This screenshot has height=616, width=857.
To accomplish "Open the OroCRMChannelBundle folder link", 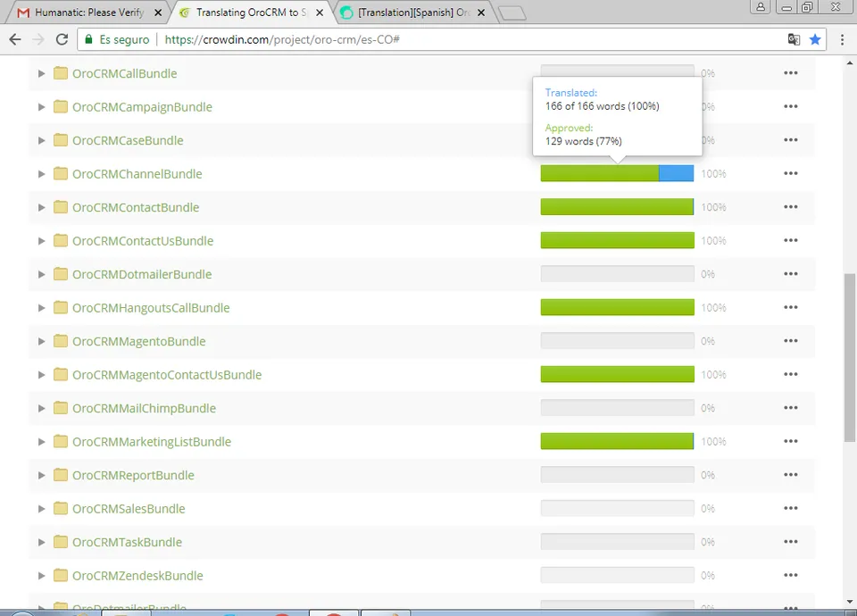I will (137, 174).
